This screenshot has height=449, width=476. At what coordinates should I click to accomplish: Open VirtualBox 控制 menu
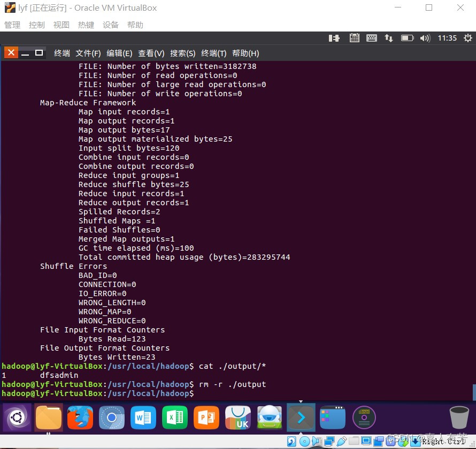pos(37,25)
